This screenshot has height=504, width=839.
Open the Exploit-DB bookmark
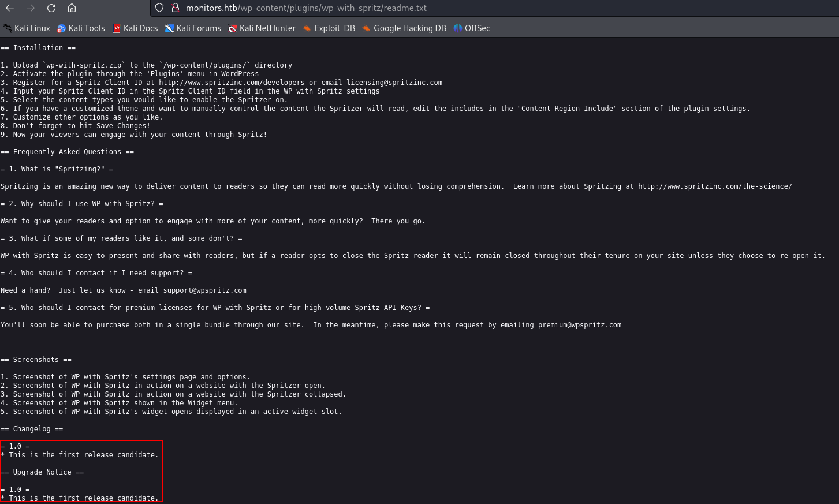point(329,28)
